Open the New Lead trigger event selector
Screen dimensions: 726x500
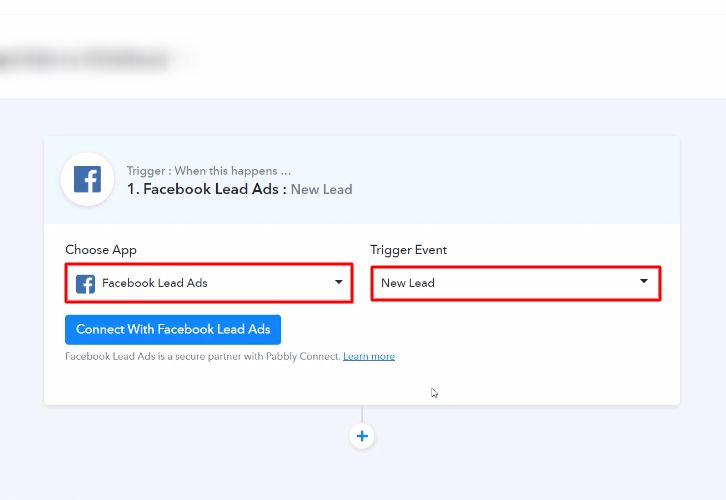(500, 283)
